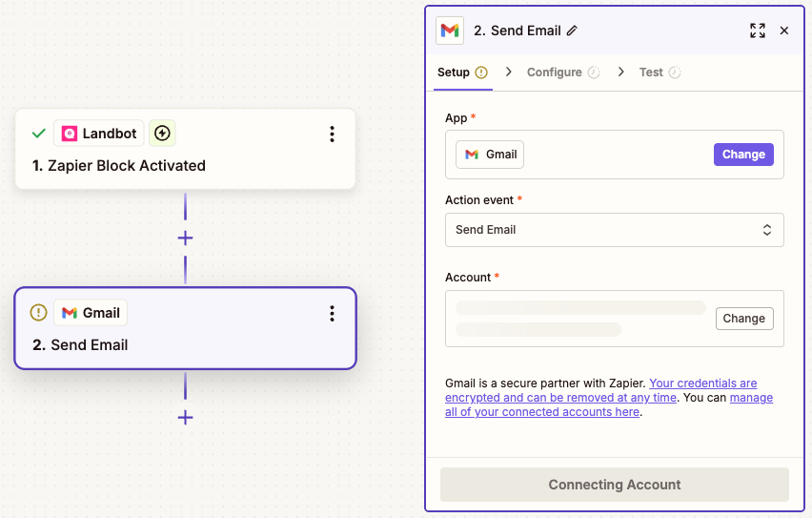The width and height of the screenshot is (812, 518).
Task: Open the credentials are encrypted link
Action: [702, 383]
